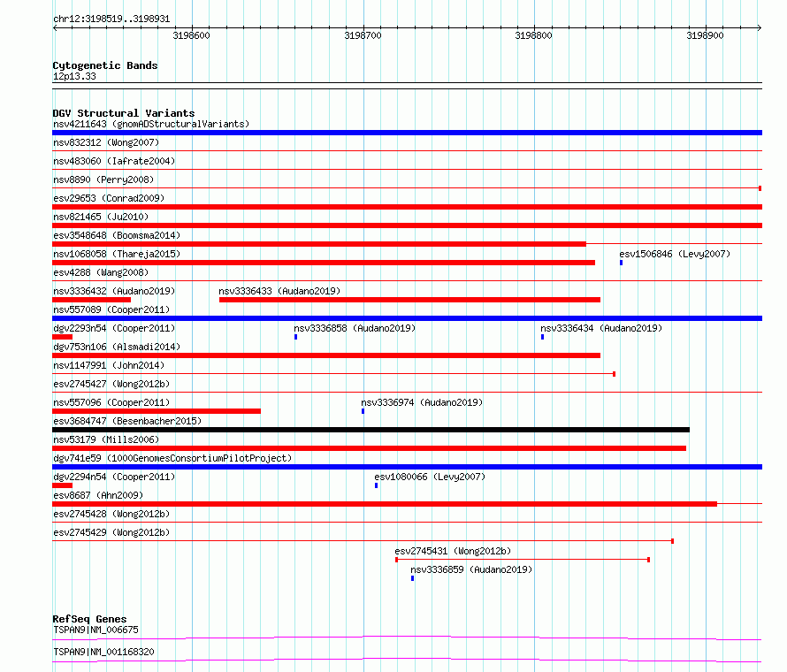This screenshot has width=787, height=672.
Task: Select TSPAN9|NM_006675 gene label
Action: tap(96, 630)
